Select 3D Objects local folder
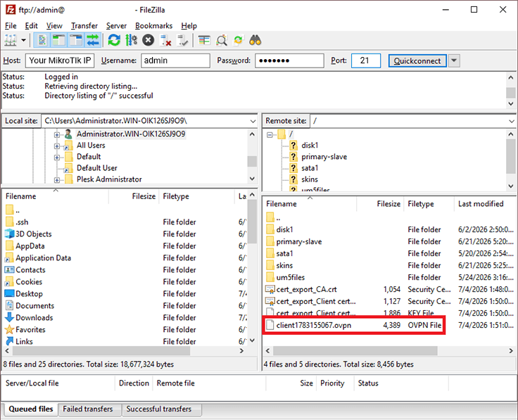 click(33, 234)
